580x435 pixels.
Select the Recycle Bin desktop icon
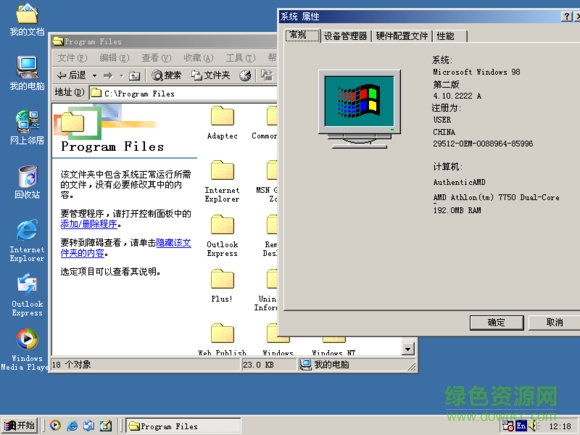point(27,182)
